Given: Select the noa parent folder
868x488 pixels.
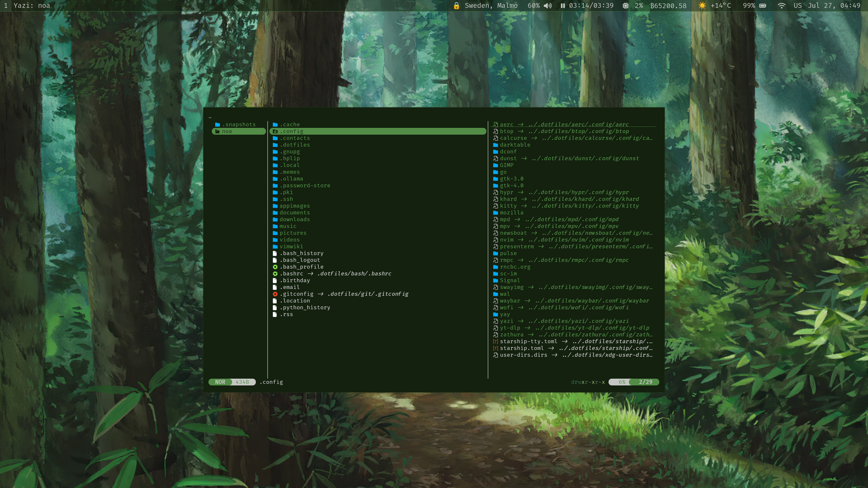Looking at the screenshot, I should coord(239,131).
